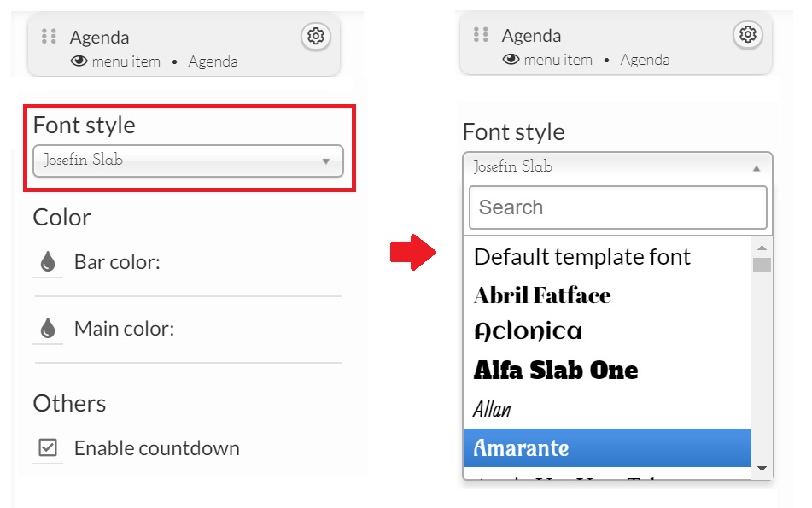The height and width of the screenshot is (508, 812).
Task: Open settings gear on left Agenda card
Action: pyautogui.click(x=316, y=36)
